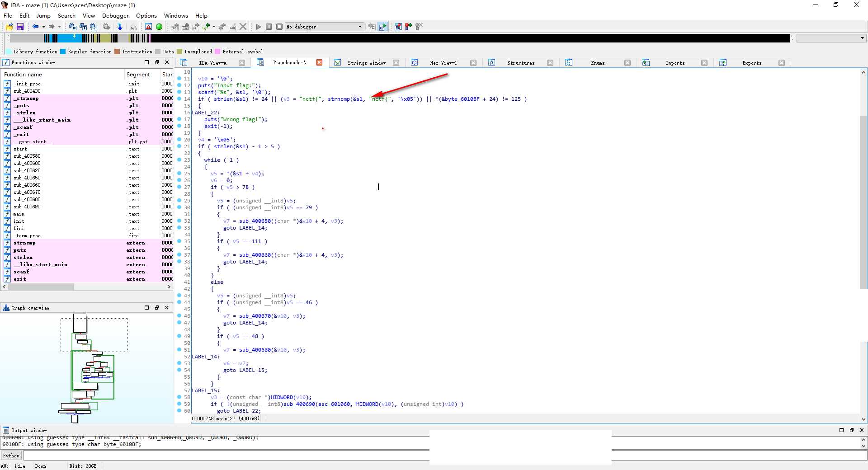Switch to the Structures tab

521,63
